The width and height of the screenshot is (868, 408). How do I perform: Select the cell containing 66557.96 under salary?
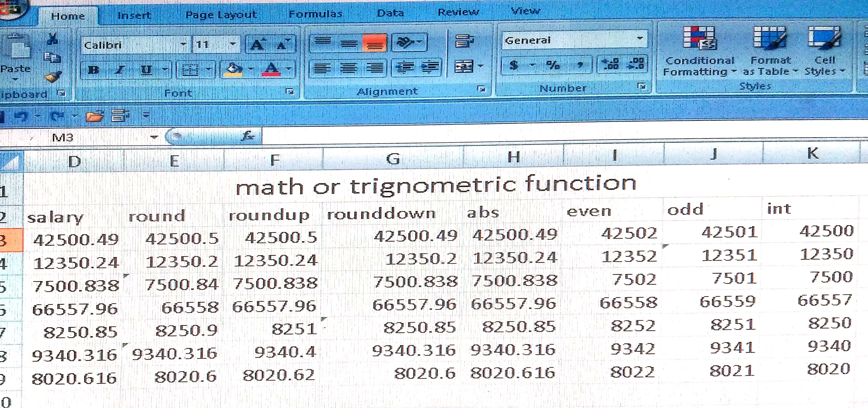[75, 309]
